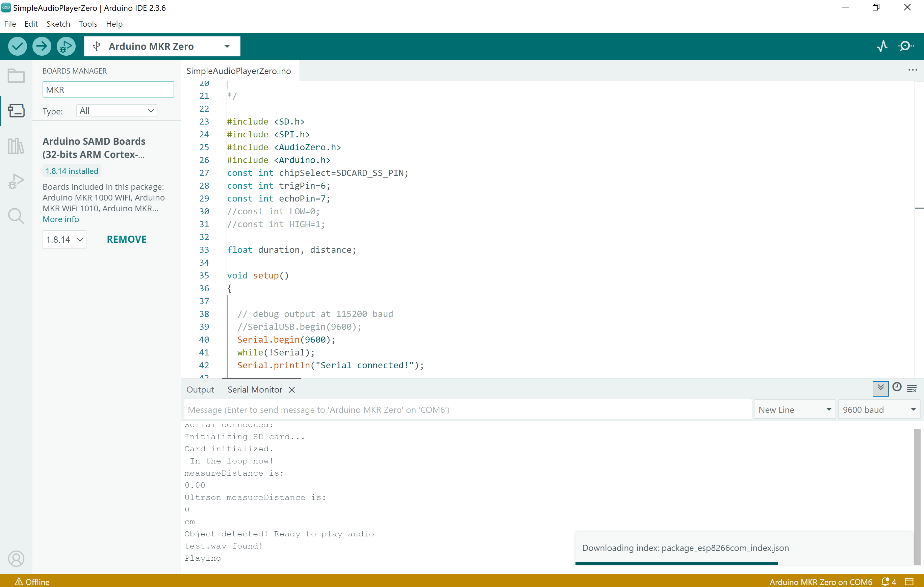Open the Serial Plotter icon

[882, 46]
